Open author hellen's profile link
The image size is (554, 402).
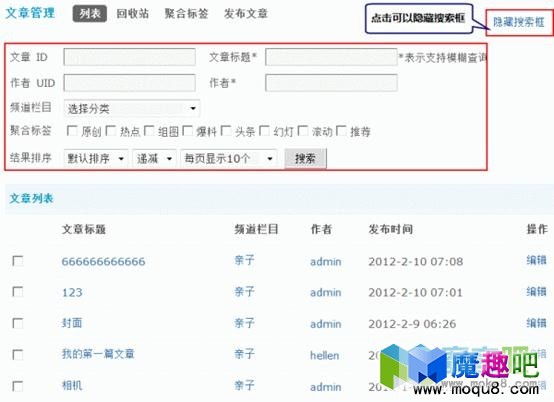(x=325, y=355)
